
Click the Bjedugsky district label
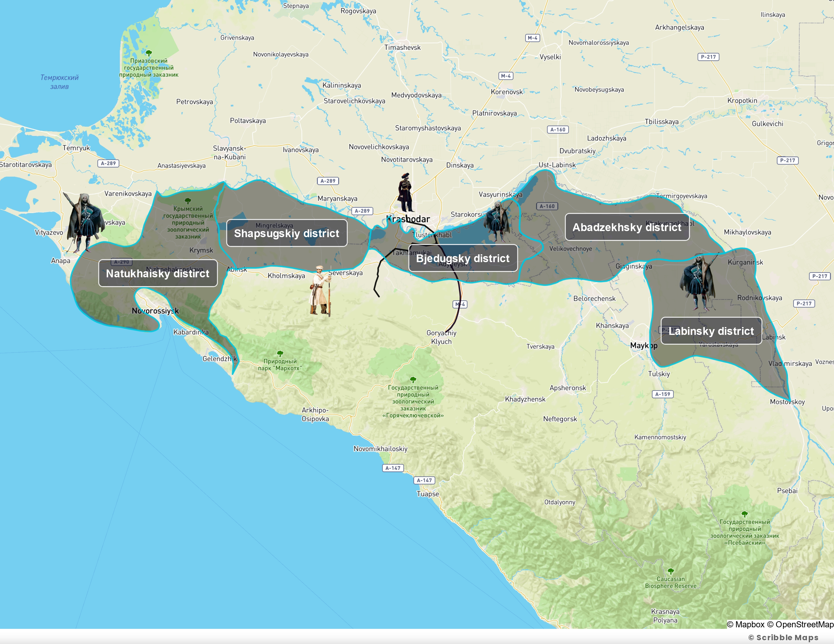pyautogui.click(x=463, y=258)
